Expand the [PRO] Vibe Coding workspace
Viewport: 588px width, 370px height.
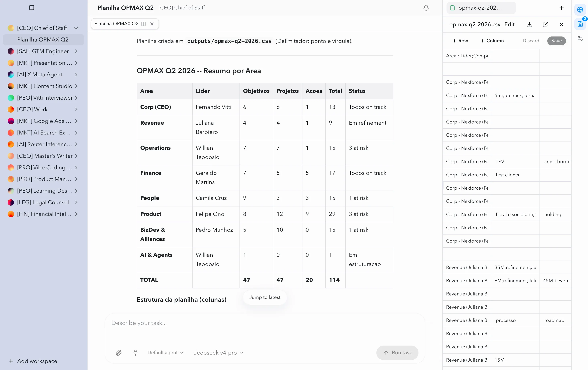[x=76, y=168]
